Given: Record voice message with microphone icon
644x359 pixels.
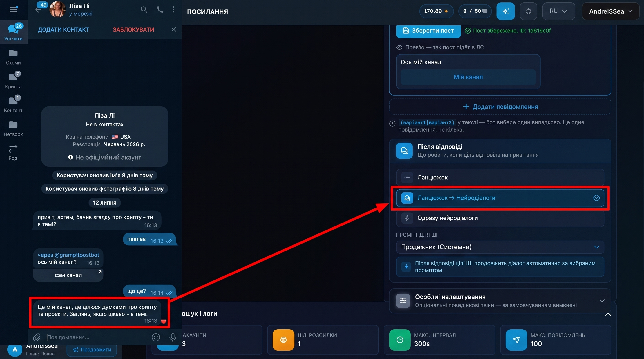Looking at the screenshot, I should coord(172,337).
